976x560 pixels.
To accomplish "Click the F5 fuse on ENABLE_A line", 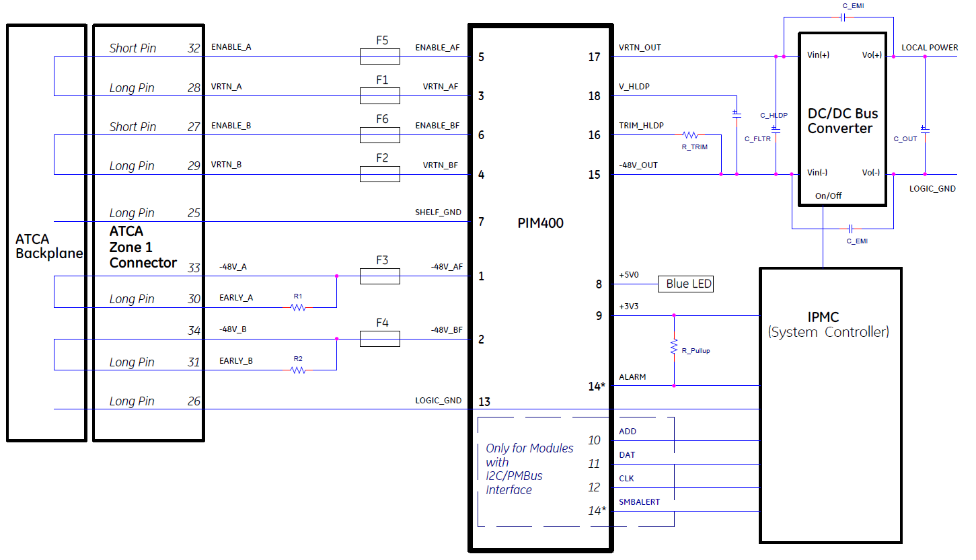I will tap(380, 56).
